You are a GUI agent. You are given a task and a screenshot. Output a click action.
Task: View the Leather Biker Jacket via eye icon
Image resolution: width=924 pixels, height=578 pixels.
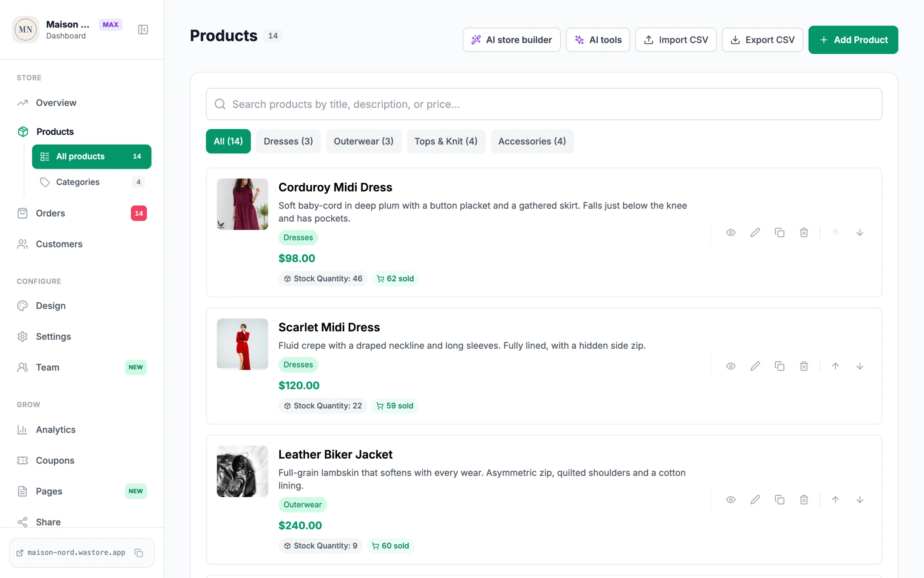click(x=731, y=500)
